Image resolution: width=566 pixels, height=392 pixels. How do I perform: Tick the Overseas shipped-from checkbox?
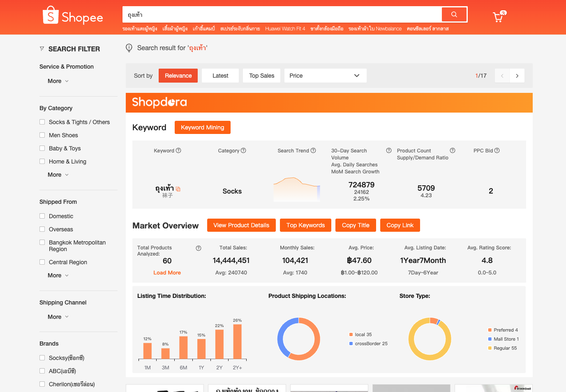tap(42, 229)
